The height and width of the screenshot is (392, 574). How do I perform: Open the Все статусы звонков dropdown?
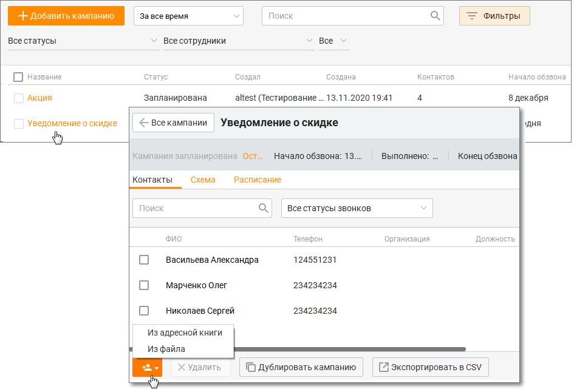(357, 208)
